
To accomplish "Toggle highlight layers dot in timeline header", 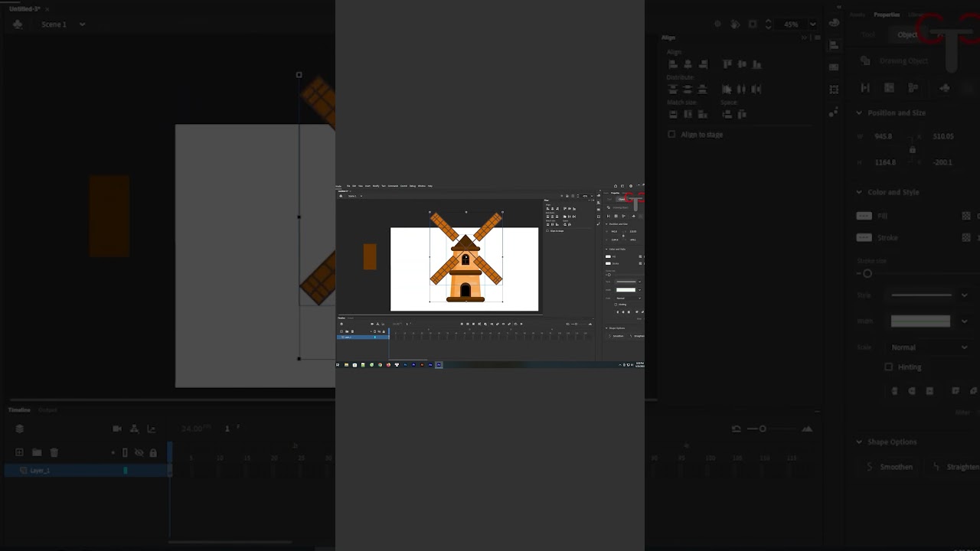I will click(113, 453).
